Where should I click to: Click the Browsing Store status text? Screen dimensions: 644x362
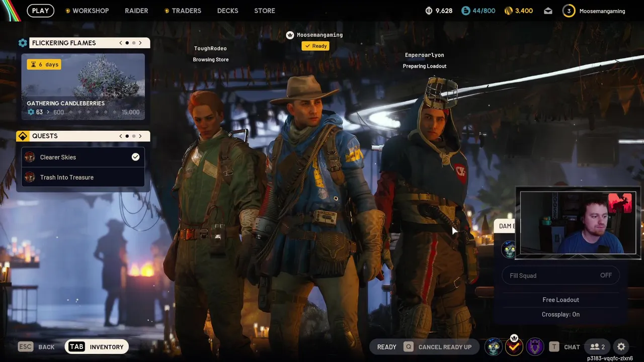click(x=210, y=59)
